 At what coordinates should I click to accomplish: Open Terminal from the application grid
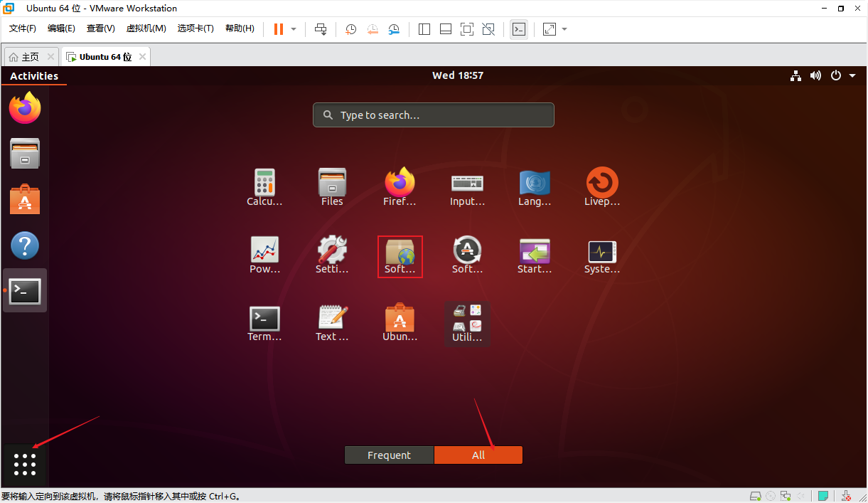click(x=264, y=323)
